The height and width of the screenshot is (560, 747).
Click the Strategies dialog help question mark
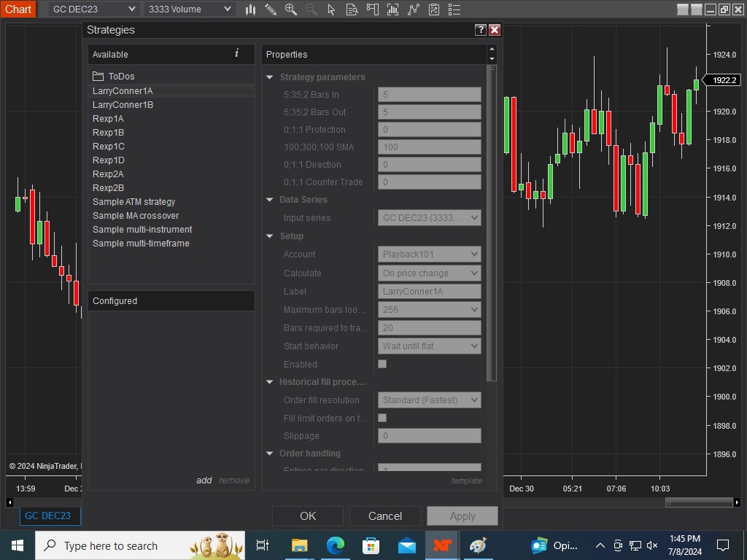coord(480,29)
